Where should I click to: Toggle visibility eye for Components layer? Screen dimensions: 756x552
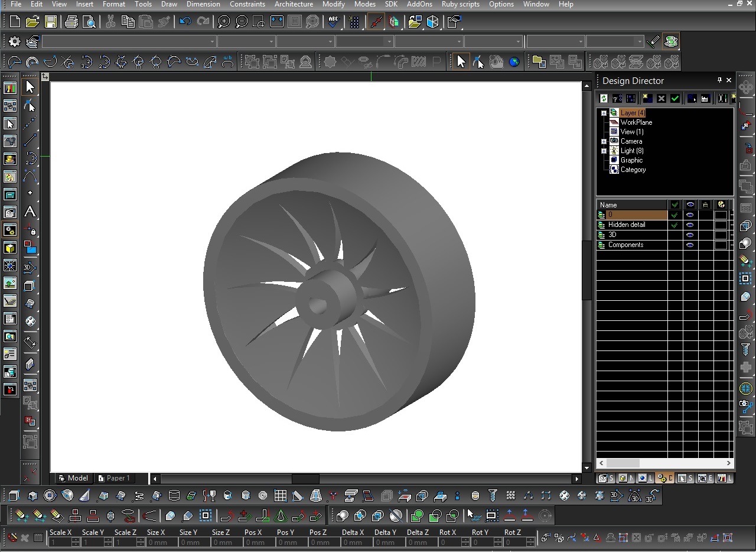690,245
